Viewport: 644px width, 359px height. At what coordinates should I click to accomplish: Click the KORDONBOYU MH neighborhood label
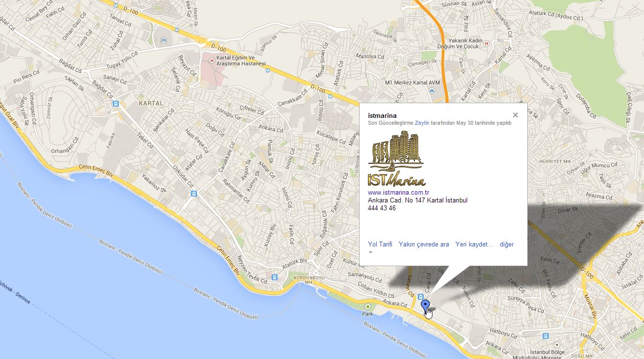coord(310,280)
